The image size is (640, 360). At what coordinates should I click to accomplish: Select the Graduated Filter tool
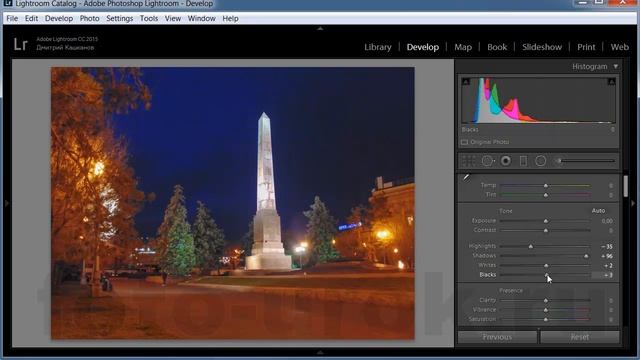[523, 161]
